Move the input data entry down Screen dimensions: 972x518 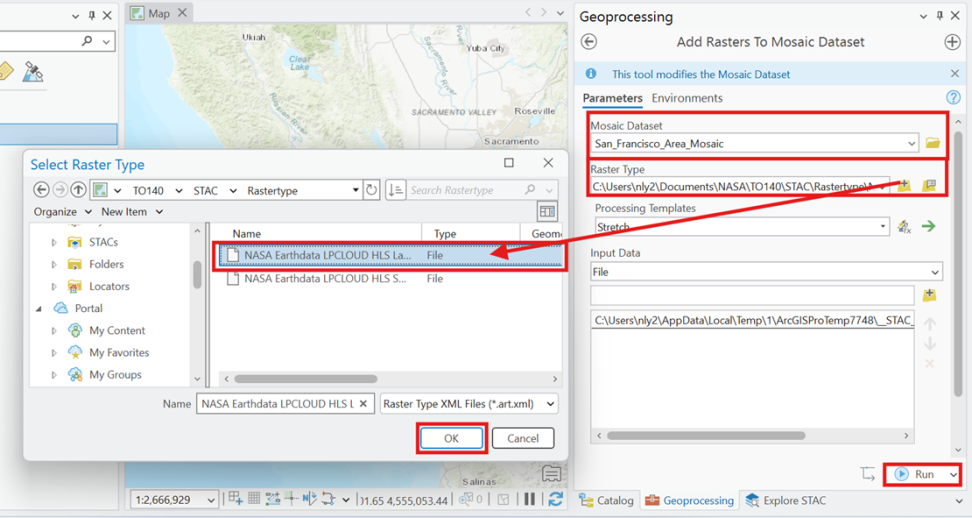point(930,344)
